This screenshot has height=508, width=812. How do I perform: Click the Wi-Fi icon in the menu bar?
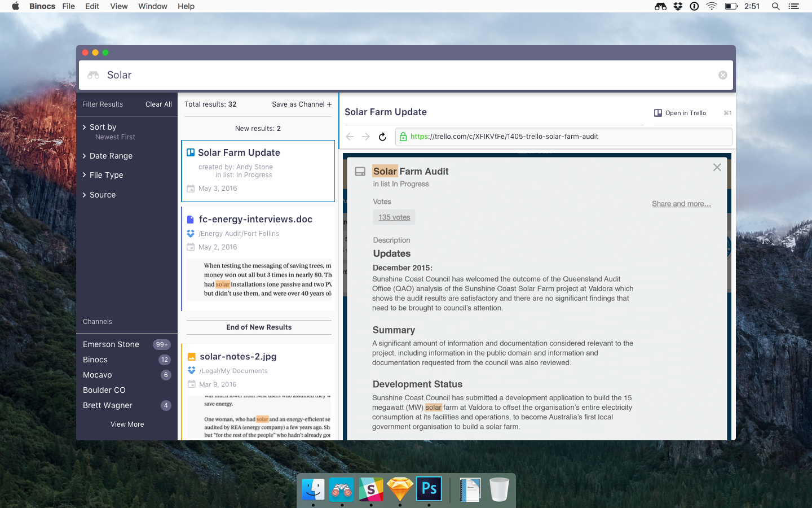coord(712,6)
